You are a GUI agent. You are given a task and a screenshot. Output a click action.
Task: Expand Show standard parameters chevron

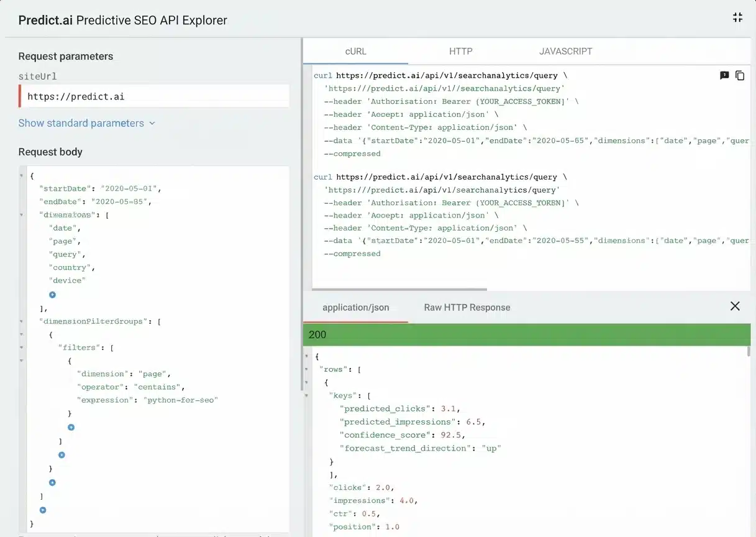click(152, 124)
